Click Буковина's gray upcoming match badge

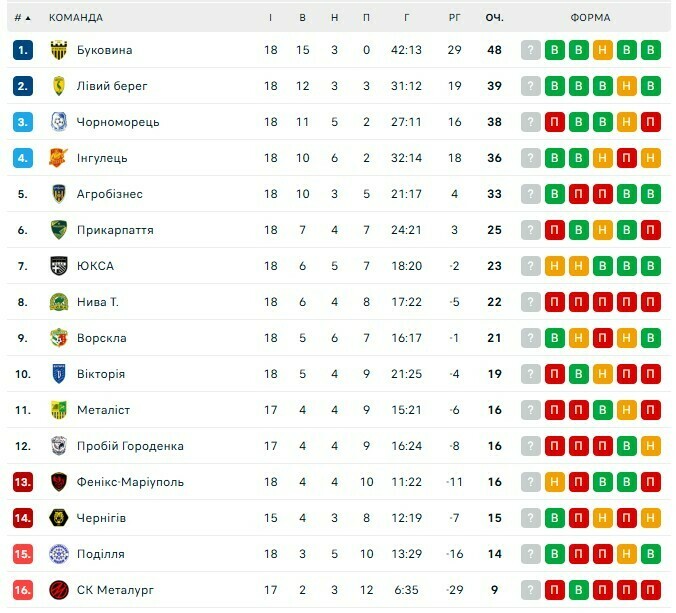coord(531,50)
